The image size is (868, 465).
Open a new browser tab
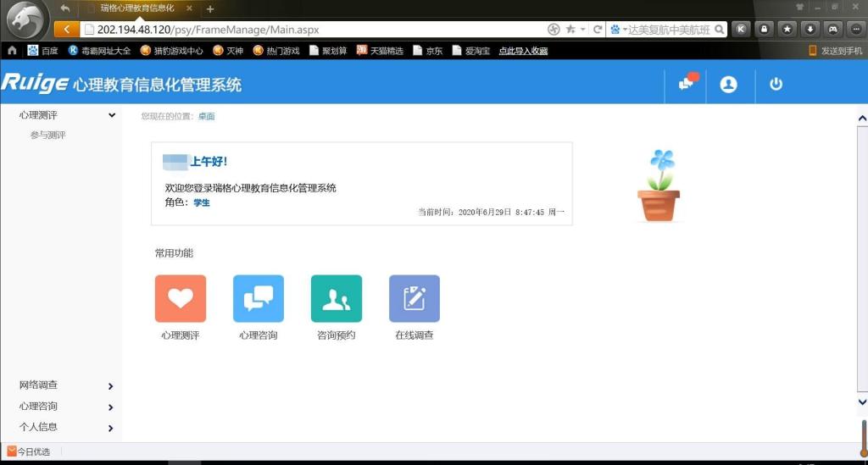point(210,8)
